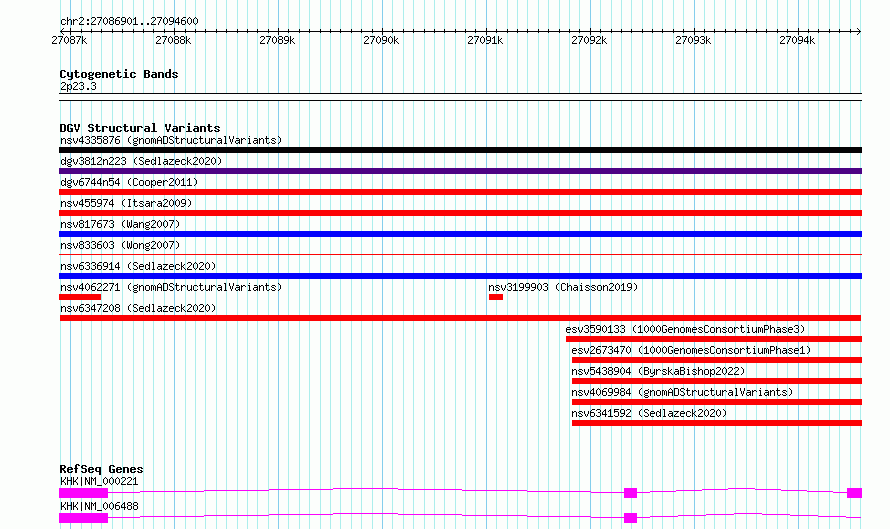Open the dgv3812n223 (Sedlazeck2020) label

141,161
